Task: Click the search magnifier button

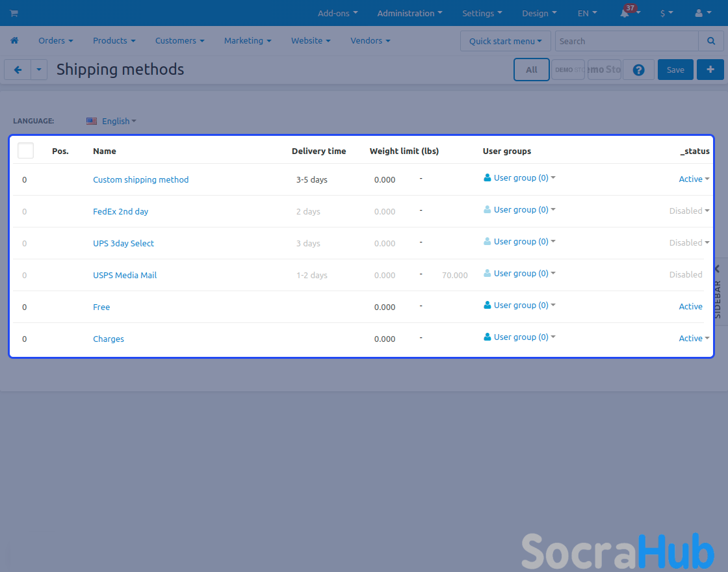Action: coord(710,41)
